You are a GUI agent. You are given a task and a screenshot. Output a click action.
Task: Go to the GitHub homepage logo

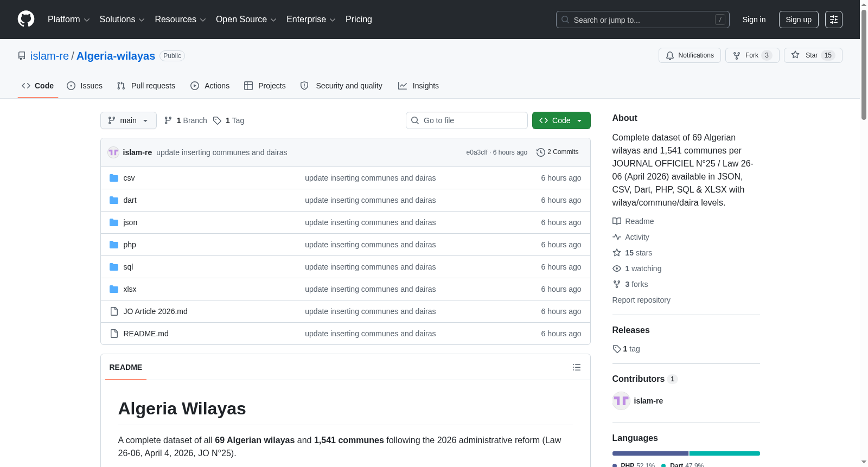pyautogui.click(x=26, y=19)
